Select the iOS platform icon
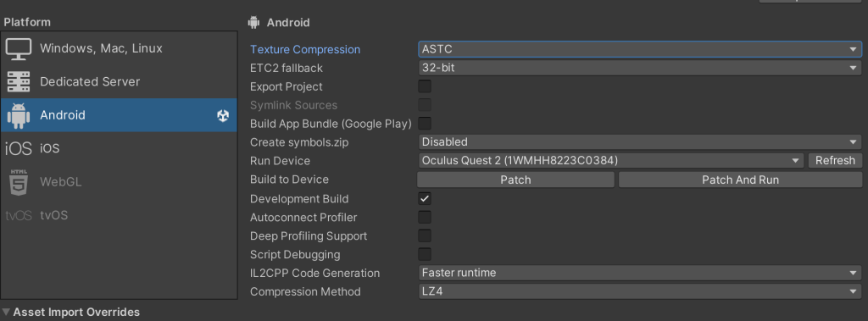Viewport: 868px width, 321px height. pyautogui.click(x=19, y=148)
